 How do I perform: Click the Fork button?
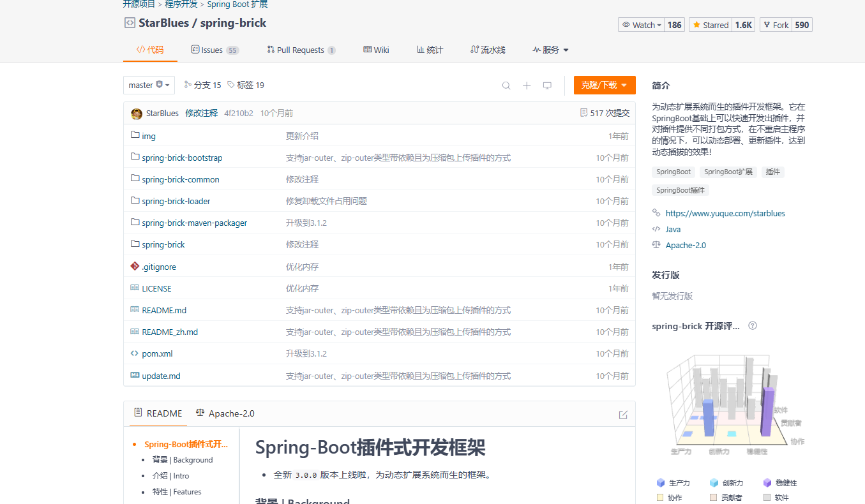776,25
